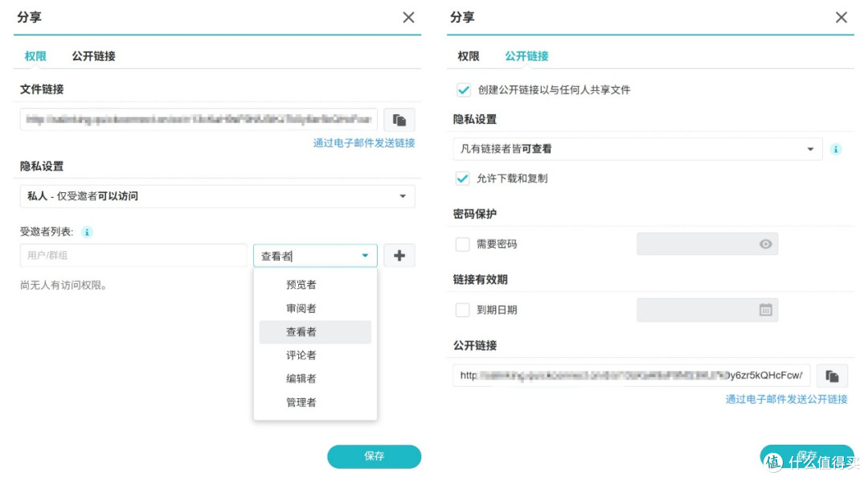The width and height of the screenshot is (868, 481).
Task: Uncheck create public link to share file
Action: [464, 90]
